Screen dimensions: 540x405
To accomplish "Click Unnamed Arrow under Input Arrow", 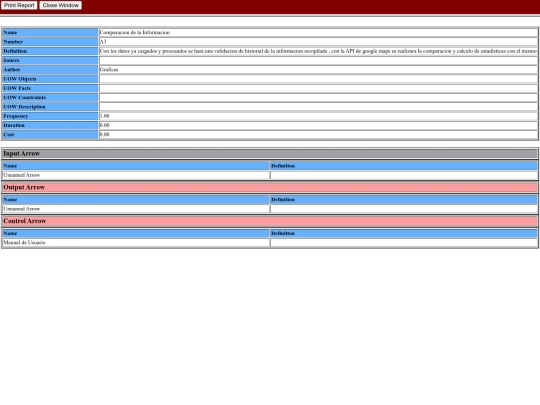I will 22,175.
